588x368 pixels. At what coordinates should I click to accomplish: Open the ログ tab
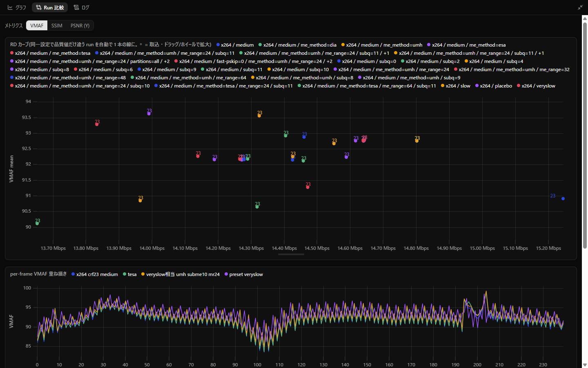click(x=81, y=7)
